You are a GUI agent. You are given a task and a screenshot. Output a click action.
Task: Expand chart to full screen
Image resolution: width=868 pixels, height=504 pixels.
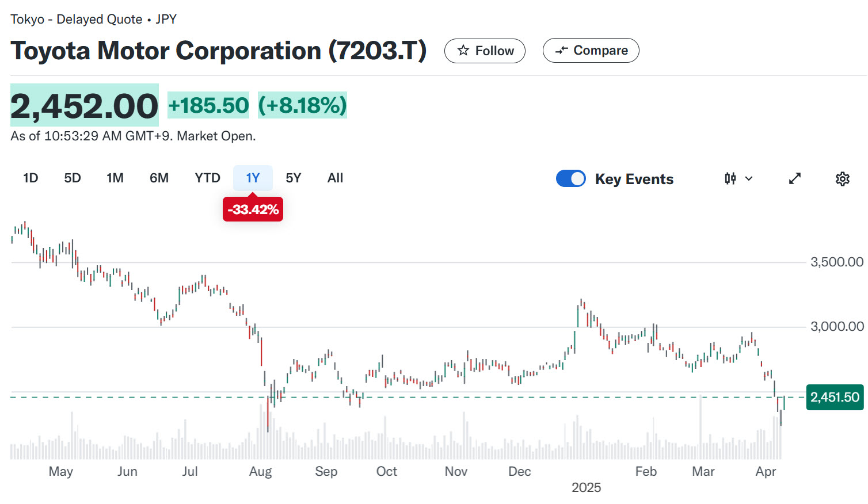(x=795, y=179)
